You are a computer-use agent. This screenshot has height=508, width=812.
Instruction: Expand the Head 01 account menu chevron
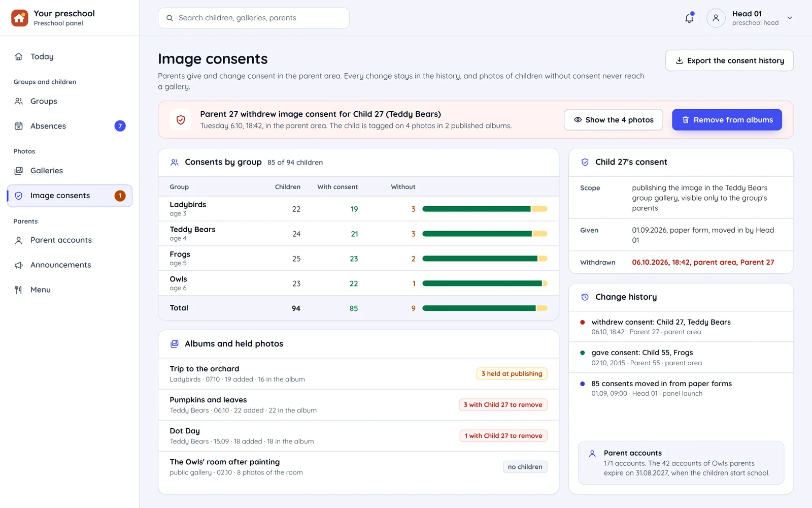point(790,18)
